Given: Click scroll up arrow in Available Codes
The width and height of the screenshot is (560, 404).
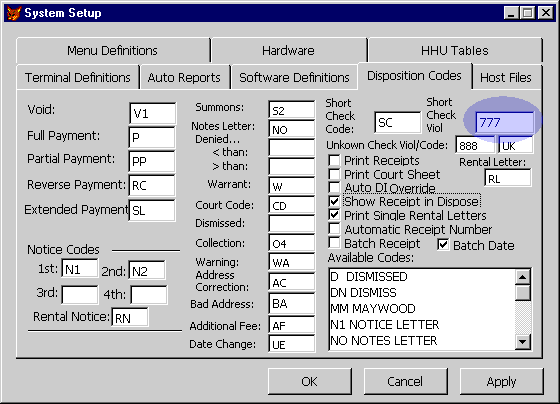Looking at the screenshot, I should click(x=522, y=277).
